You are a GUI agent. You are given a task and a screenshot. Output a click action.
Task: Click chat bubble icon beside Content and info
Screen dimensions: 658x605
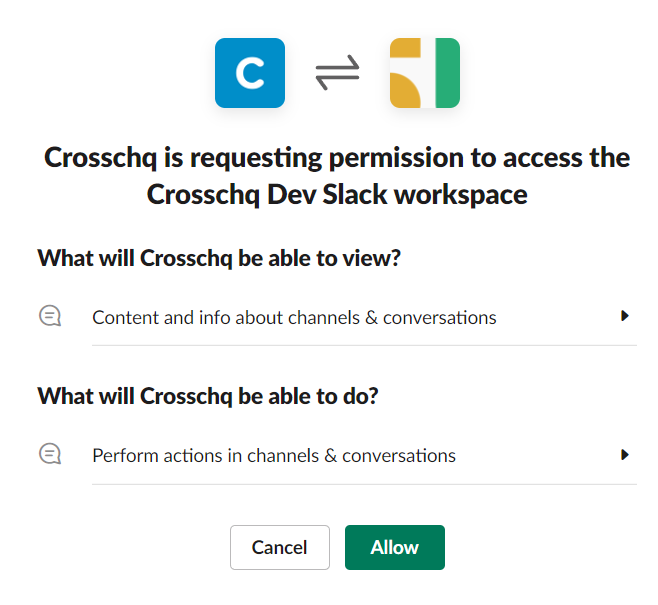click(50, 316)
